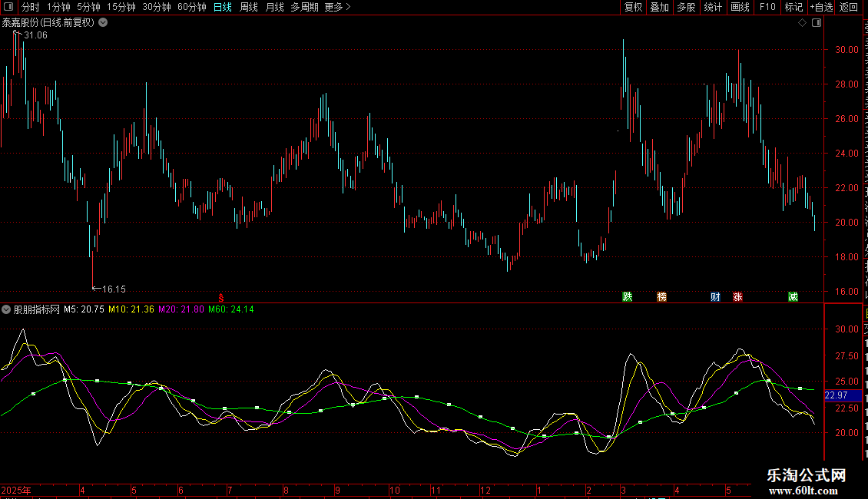Viewport: 868px width, 499px height.
Task: Open dropdown beside 泰嘉股份 chart title
Action: click(103, 23)
